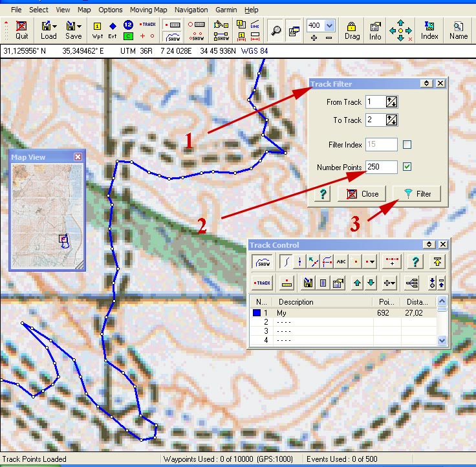This screenshot has height=467, width=476.
Task: Toggle SHOW tracks in Track Control
Action: (x=263, y=262)
